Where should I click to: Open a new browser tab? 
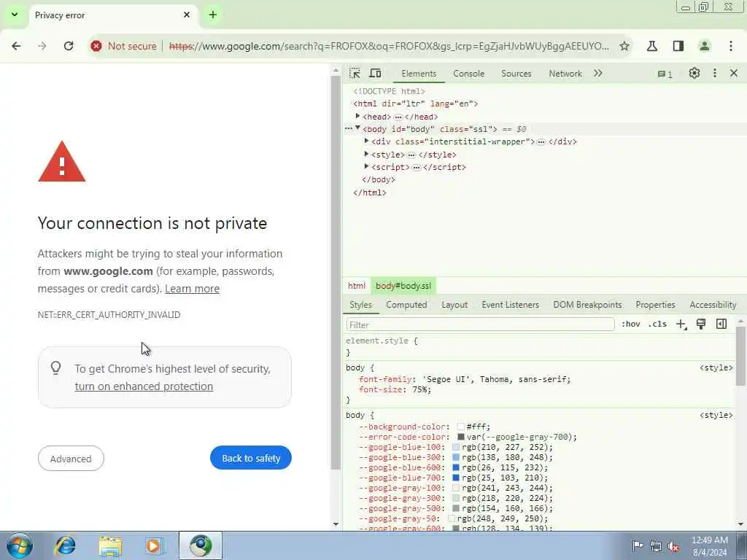coord(212,15)
